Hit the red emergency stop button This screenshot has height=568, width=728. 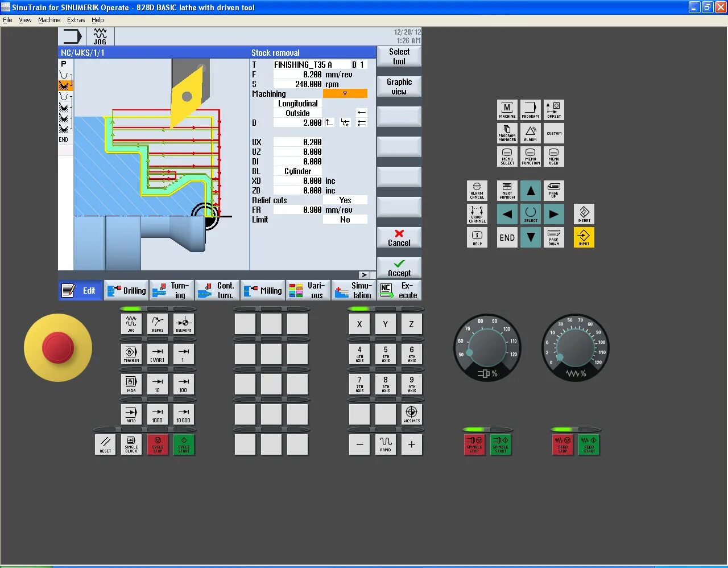[x=58, y=347]
